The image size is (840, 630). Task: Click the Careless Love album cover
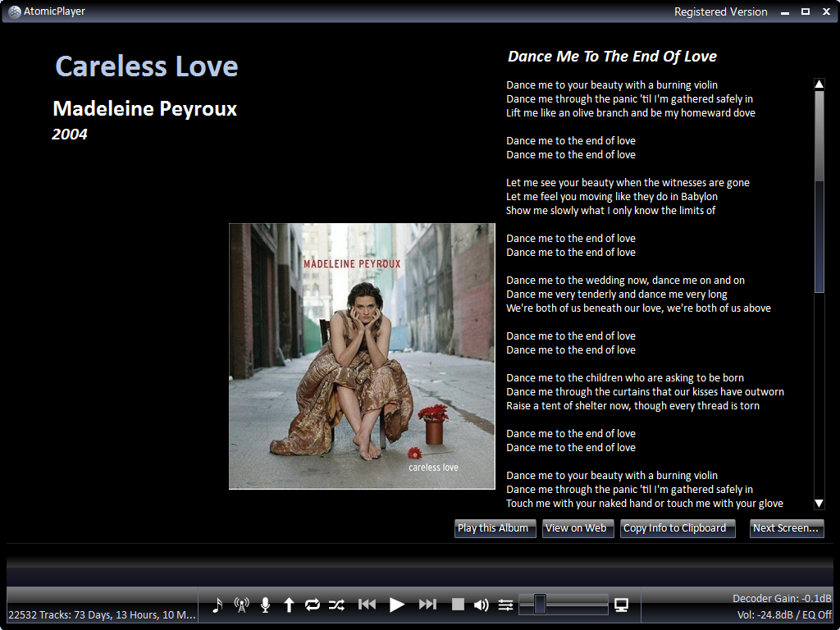pos(362,356)
